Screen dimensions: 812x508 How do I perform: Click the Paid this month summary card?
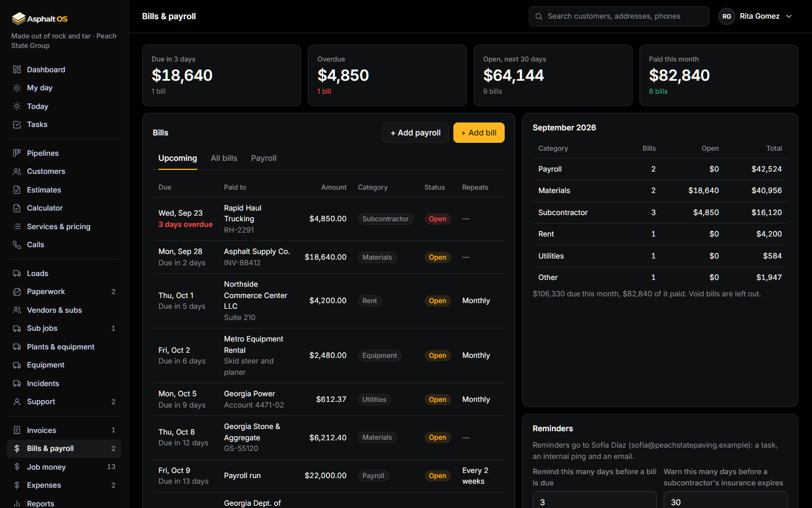pyautogui.click(x=719, y=75)
